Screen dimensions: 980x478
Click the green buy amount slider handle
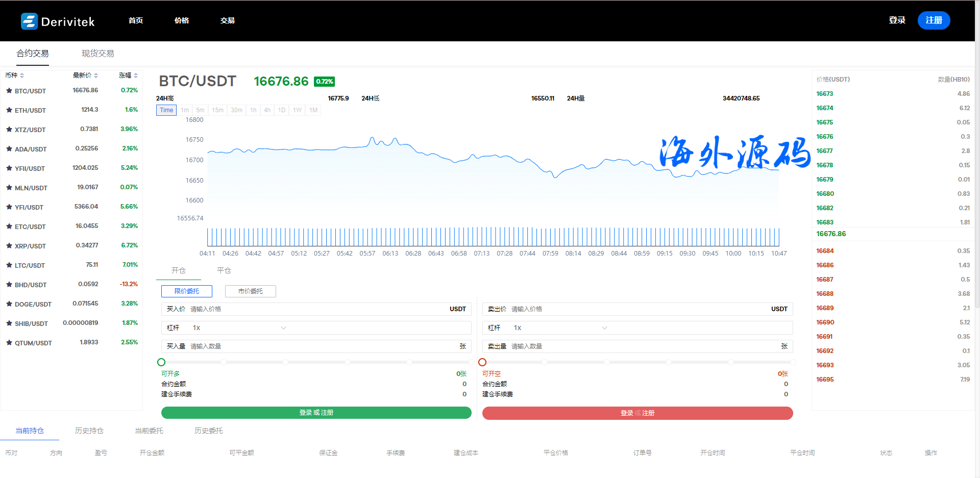click(x=161, y=362)
